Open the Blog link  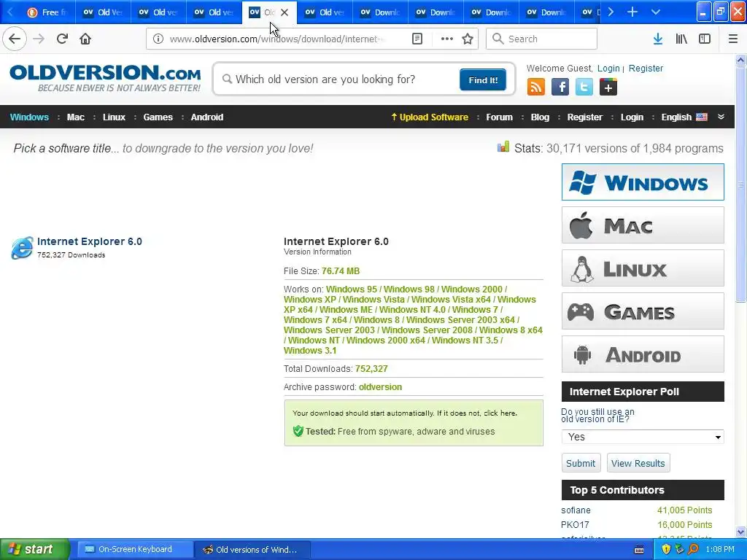540,117
